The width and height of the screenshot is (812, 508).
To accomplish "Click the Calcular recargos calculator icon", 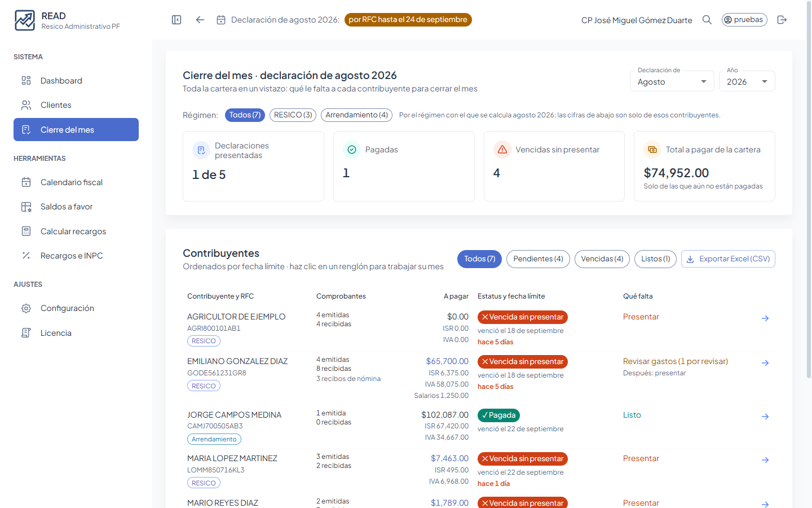I will click(26, 231).
